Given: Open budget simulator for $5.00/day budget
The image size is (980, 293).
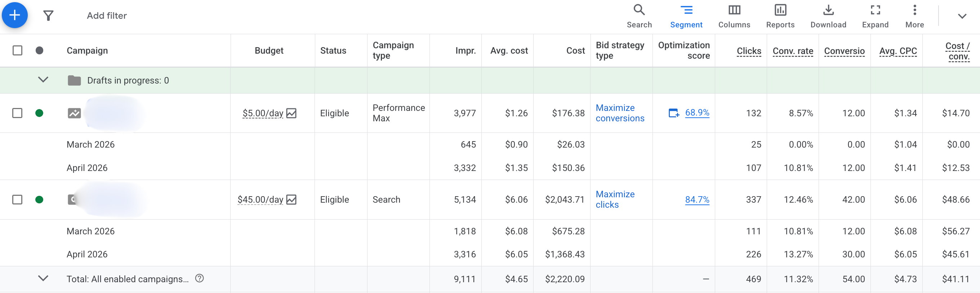Looking at the screenshot, I should click(291, 113).
